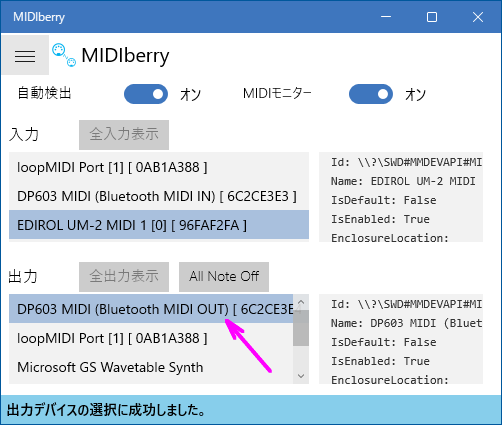The height and width of the screenshot is (425, 502).
Task: Select DP603 MIDI Bluetooth MIDI IN input
Action: point(159,196)
